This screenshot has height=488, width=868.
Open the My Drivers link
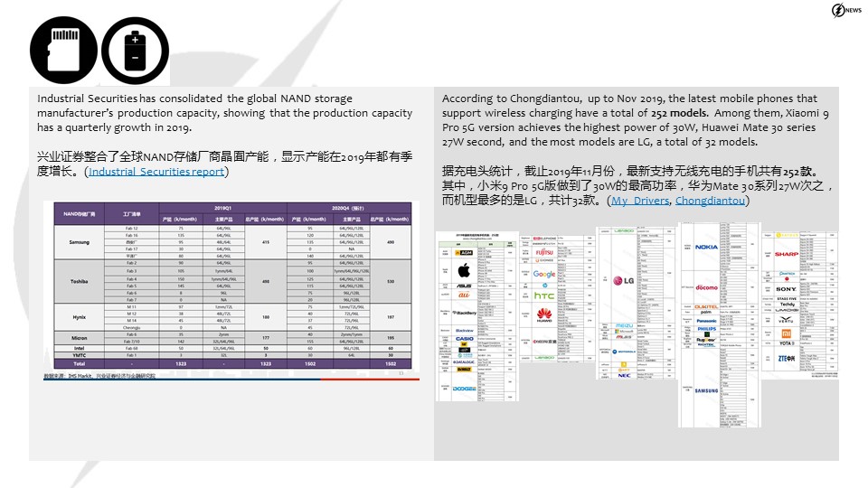(640, 201)
